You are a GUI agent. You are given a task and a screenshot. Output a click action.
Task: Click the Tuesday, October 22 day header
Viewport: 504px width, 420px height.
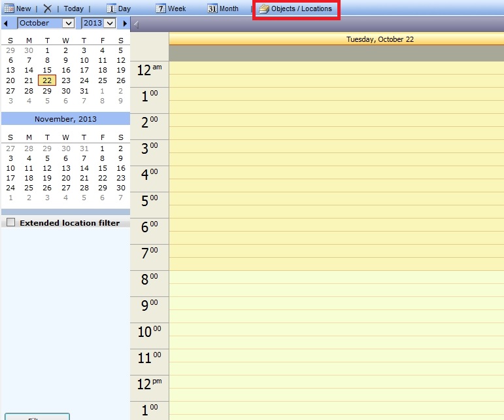[x=380, y=39]
